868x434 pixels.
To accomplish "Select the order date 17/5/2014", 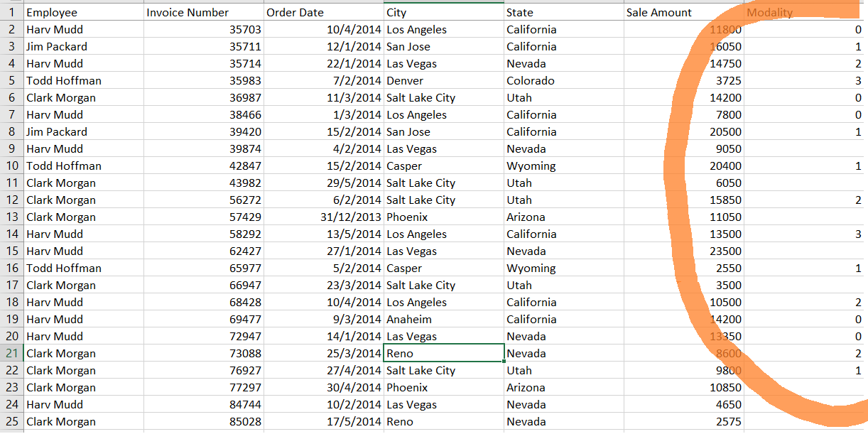I will (323, 421).
